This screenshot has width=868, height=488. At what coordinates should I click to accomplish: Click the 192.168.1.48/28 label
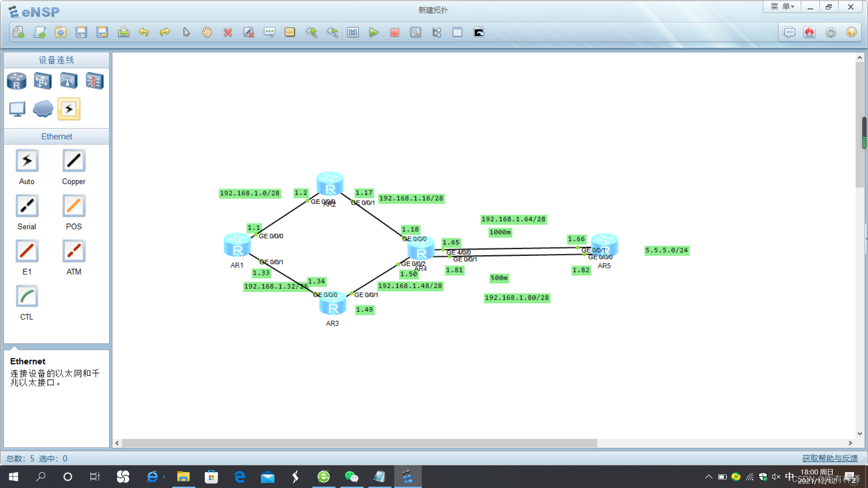point(410,286)
